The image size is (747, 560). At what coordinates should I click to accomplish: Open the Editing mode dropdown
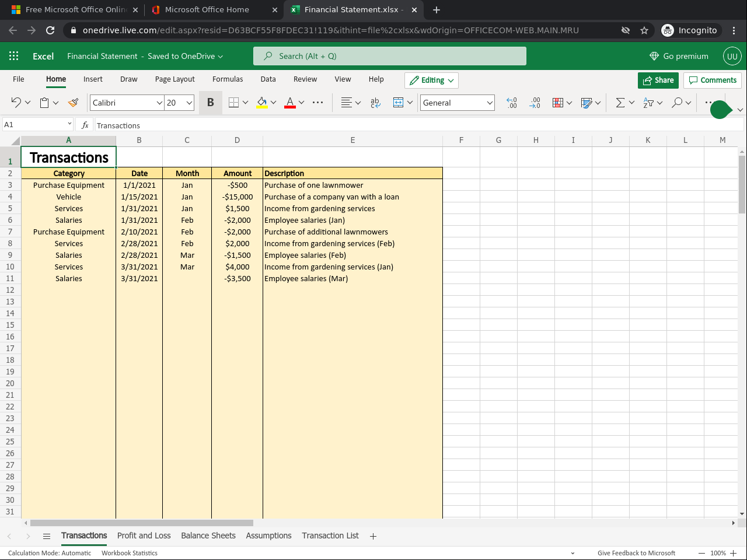pyautogui.click(x=431, y=80)
